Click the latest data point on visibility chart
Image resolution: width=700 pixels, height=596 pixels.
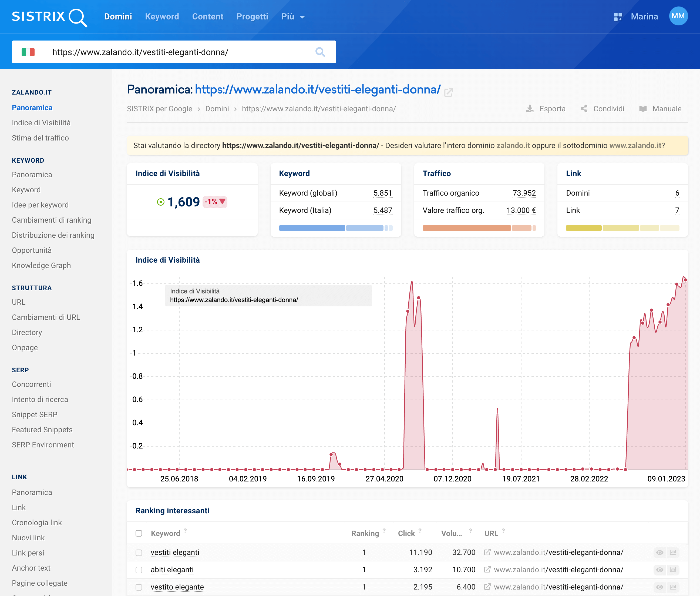[685, 280]
